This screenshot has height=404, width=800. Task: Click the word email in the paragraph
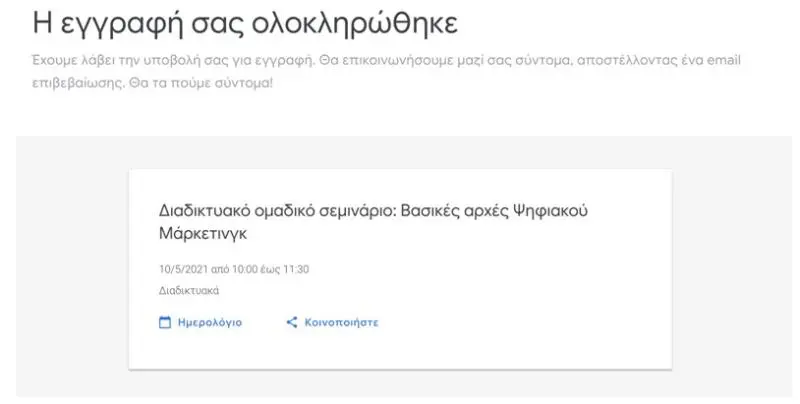723,60
